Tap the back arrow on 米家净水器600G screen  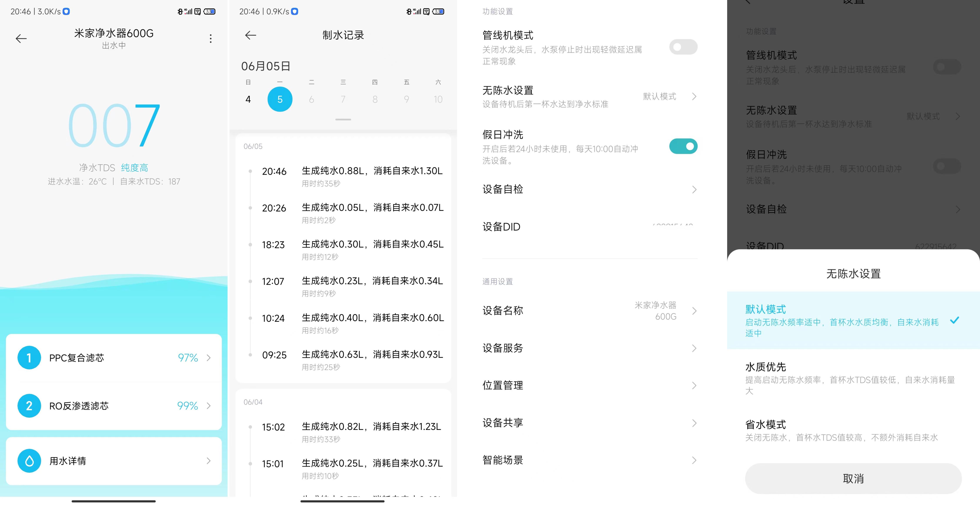21,39
